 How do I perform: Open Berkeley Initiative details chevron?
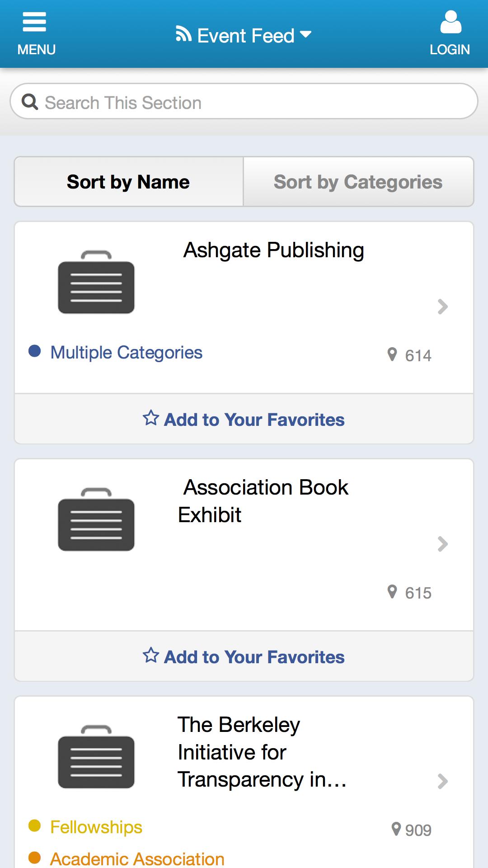[x=443, y=781]
